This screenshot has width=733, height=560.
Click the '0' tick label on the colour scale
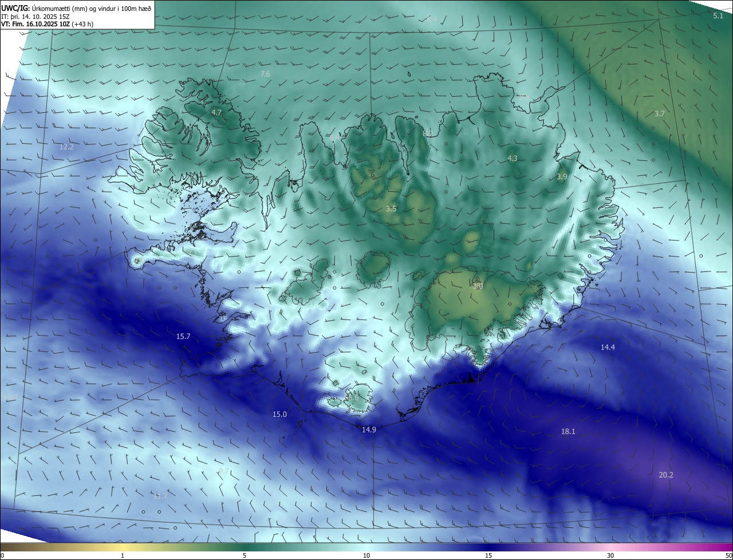click(2, 555)
